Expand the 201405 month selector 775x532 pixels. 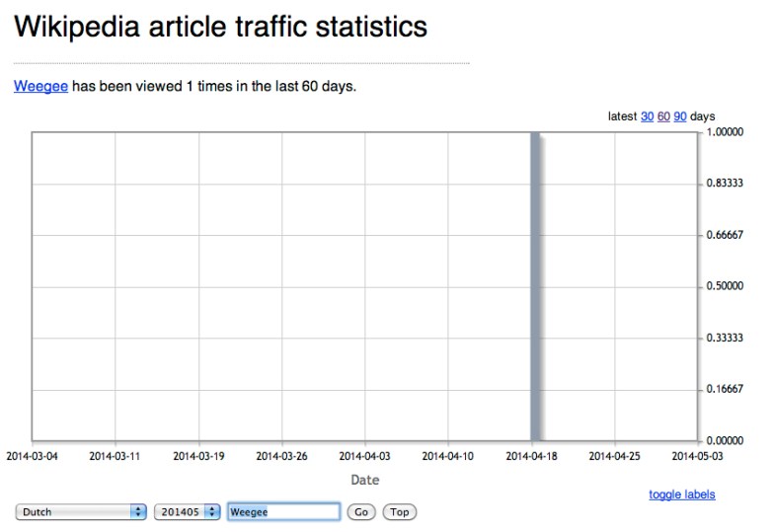(x=186, y=512)
